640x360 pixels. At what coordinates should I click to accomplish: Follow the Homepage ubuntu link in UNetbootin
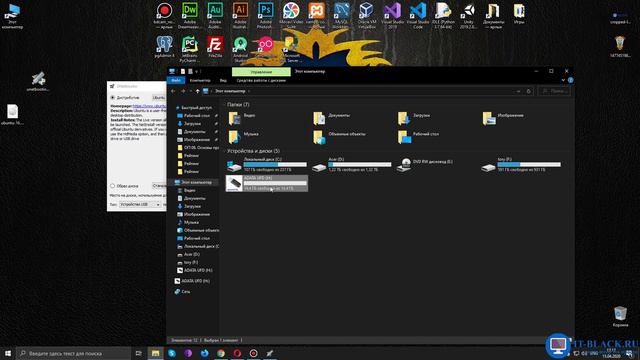coord(149,106)
